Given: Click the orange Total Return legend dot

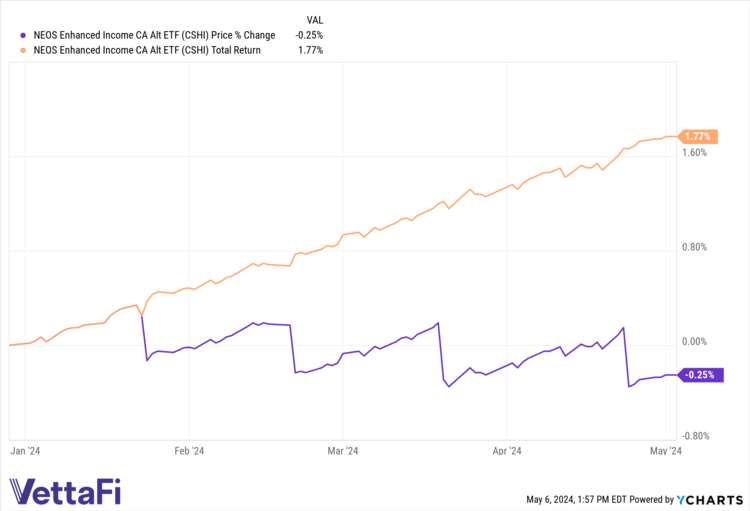Looking at the screenshot, I should [11, 50].
